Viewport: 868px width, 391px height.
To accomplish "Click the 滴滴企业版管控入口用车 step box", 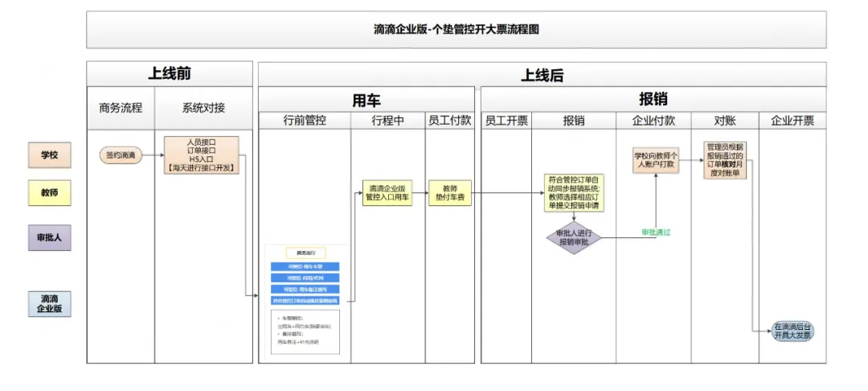I will (x=387, y=193).
